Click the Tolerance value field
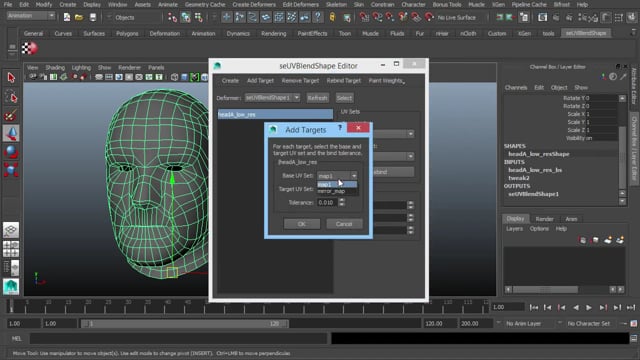640x360 pixels. (327, 202)
